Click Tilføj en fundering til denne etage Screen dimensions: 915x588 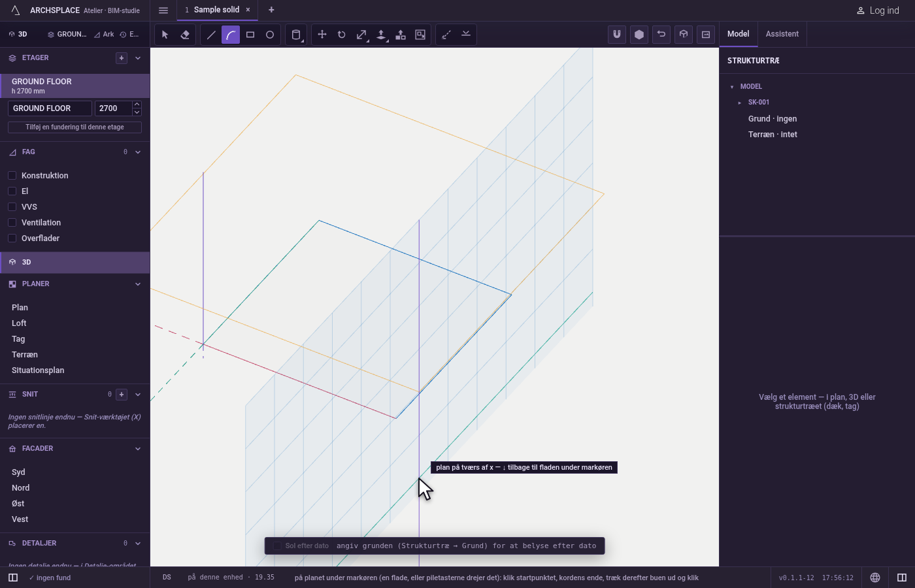click(x=75, y=127)
